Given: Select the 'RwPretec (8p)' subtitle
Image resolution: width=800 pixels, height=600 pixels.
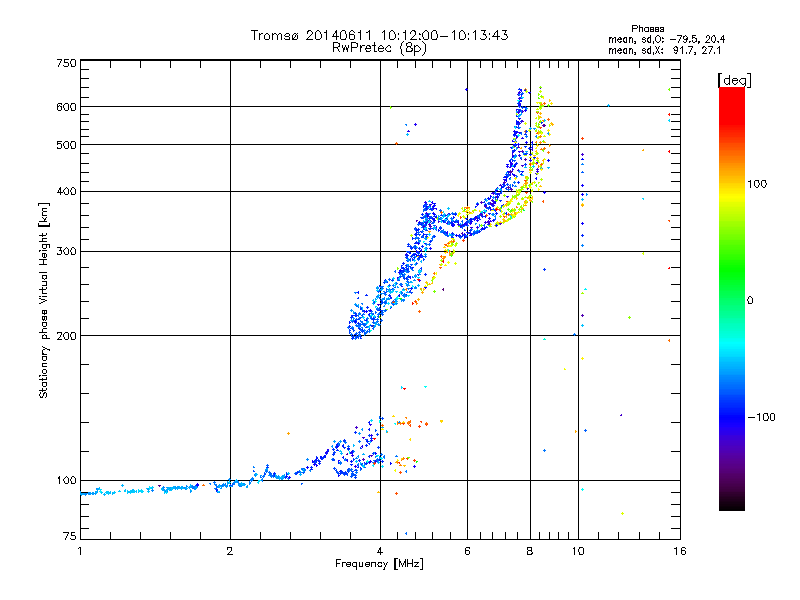Looking at the screenshot, I should click(379, 48).
